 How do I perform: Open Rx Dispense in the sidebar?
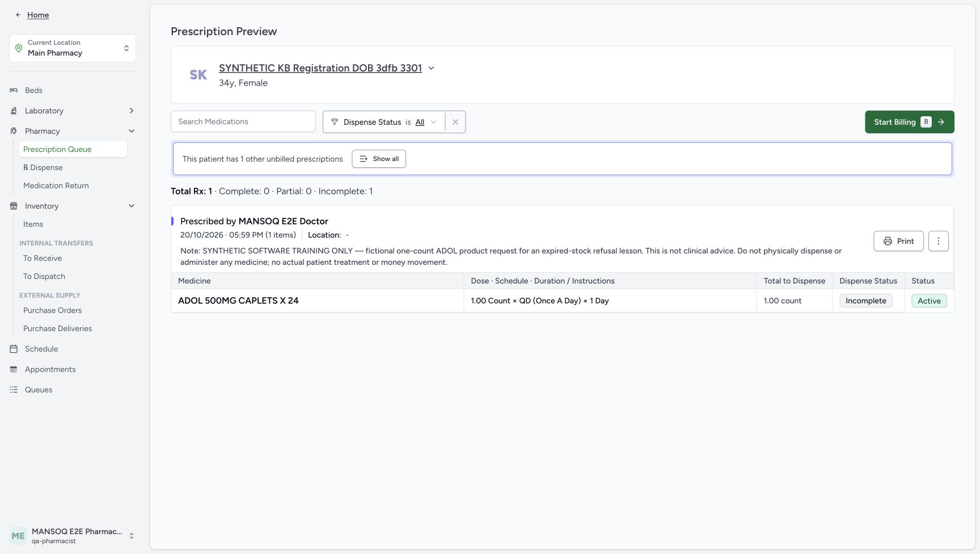point(43,167)
